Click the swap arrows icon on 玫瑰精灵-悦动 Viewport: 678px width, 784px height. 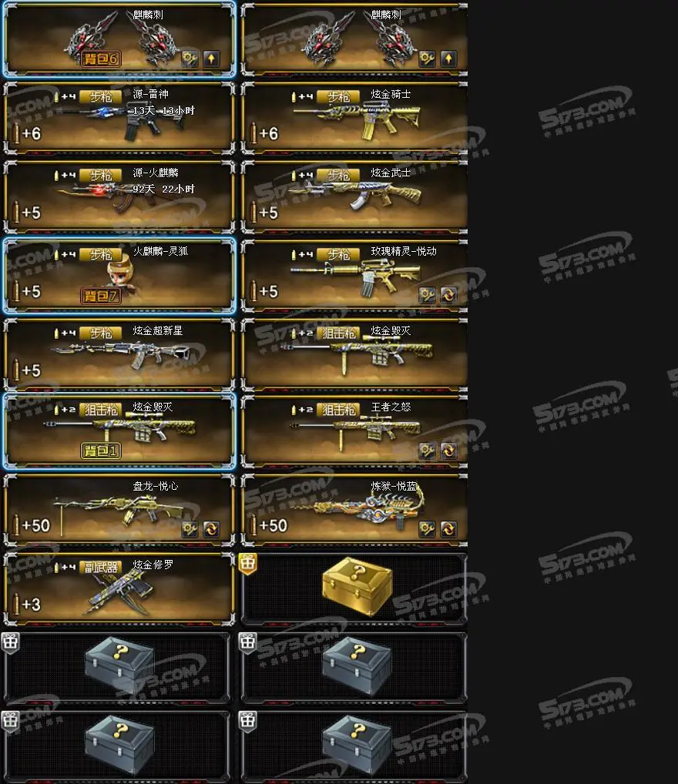pos(448,295)
